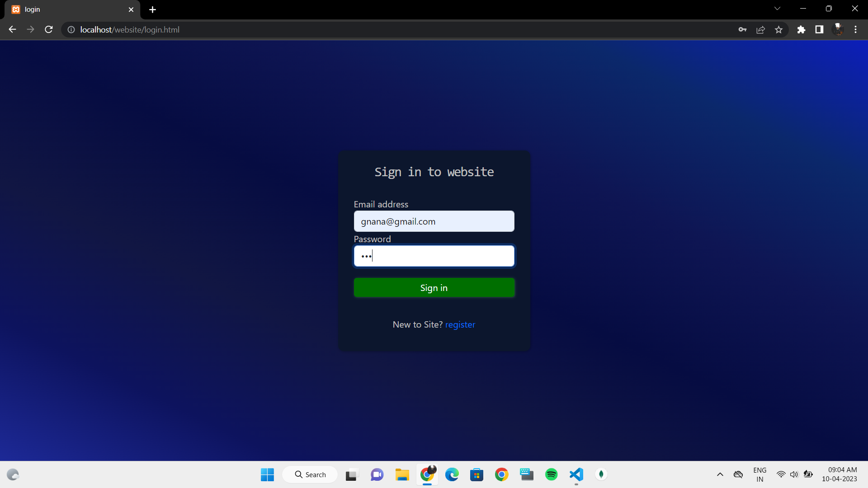Open Visual Studio Code from the taskbar
This screenshot has height=488, width=868.
click(x=576, y=474)
